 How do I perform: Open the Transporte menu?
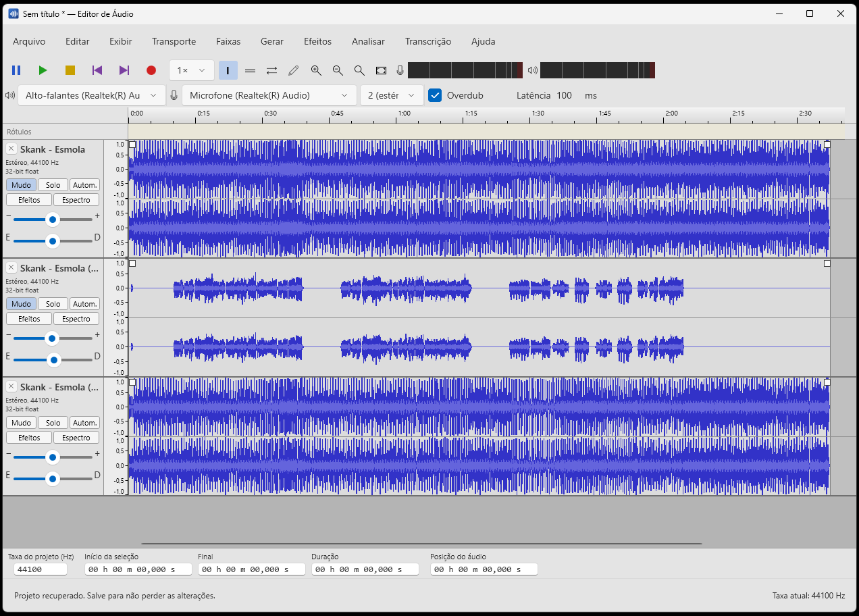174,41
